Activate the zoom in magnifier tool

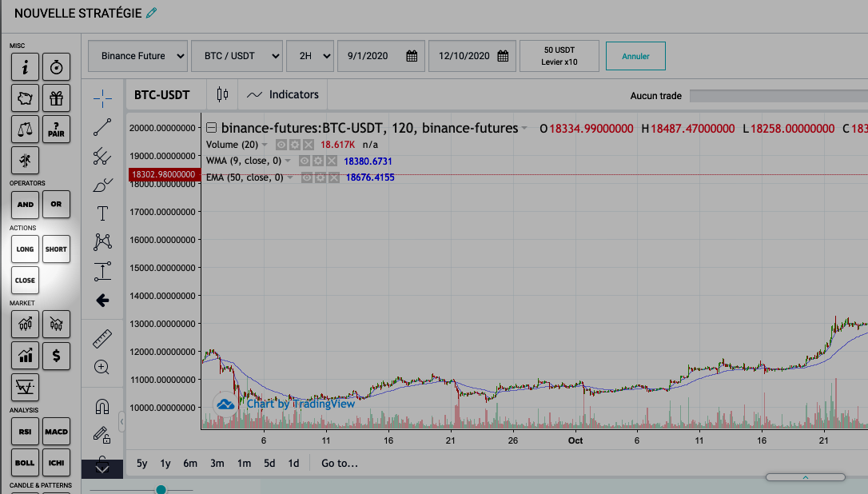click(x=102, y=367)
